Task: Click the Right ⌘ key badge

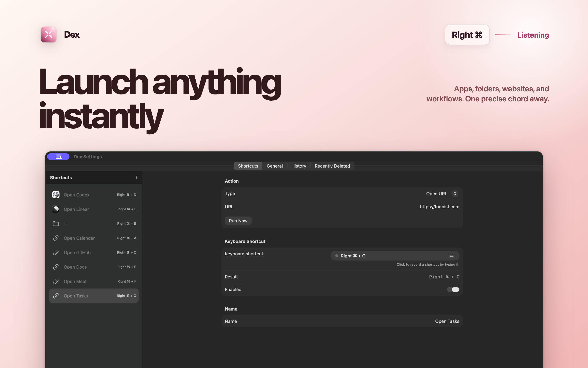Action: tap(467, 35)
